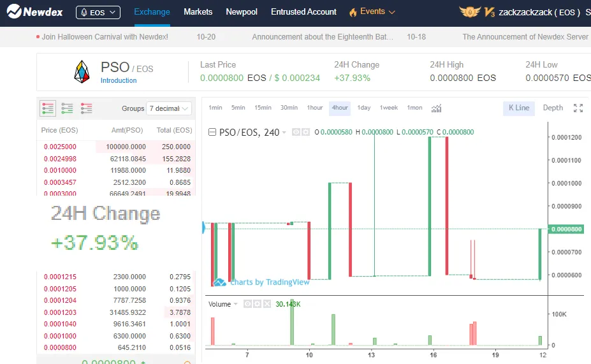The height and width of the screenshot is (364, 591).
Task: Open zackzackzack ( EOS ) account
Action: point(539,13)
